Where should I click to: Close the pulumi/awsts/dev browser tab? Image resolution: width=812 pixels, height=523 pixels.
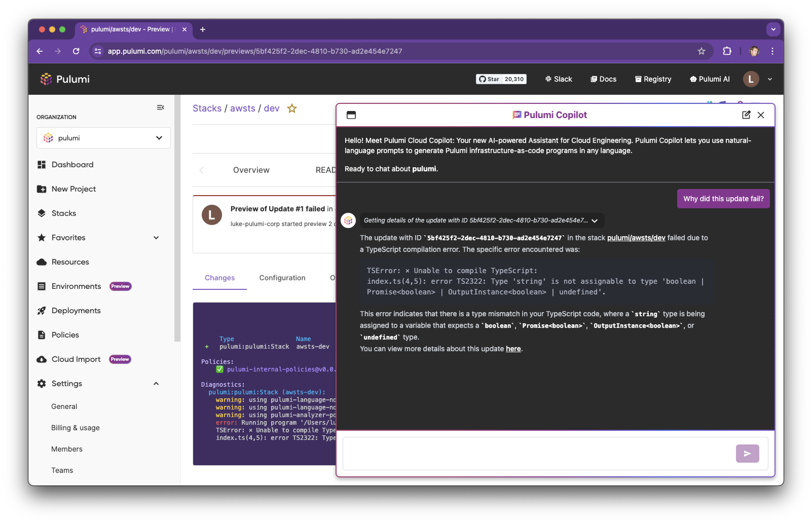point(184,30)
